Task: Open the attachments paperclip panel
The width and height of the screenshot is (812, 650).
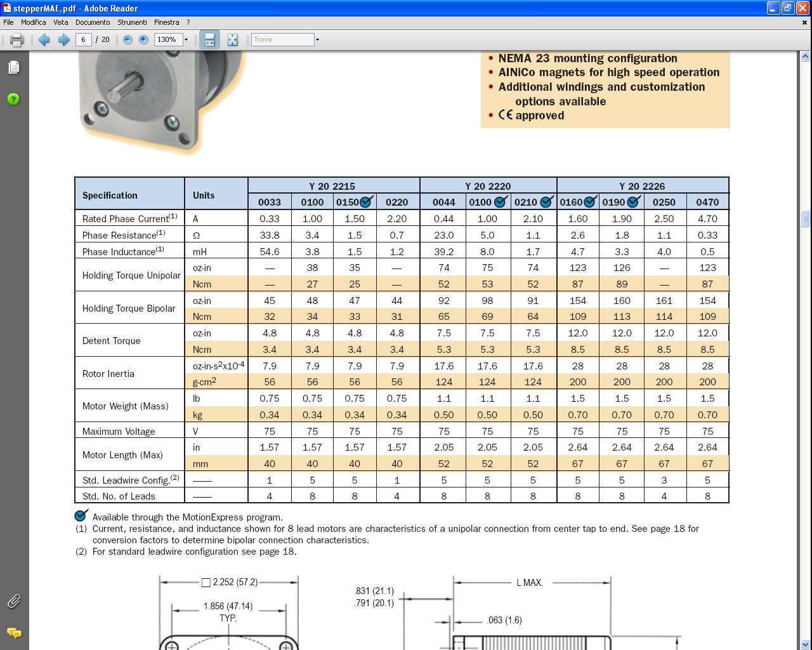Action: click(x=14, y=601)
